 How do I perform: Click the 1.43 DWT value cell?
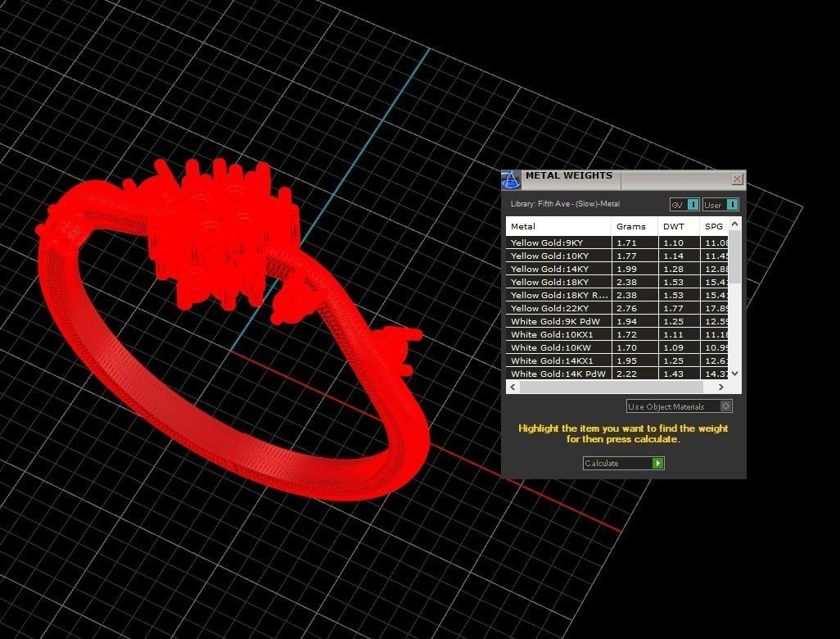click(679, 374)
